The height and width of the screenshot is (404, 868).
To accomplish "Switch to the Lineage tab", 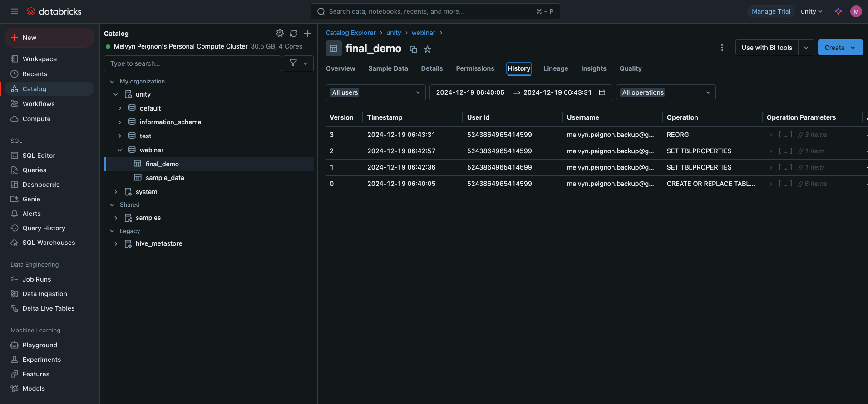I will tap(555, 68).
